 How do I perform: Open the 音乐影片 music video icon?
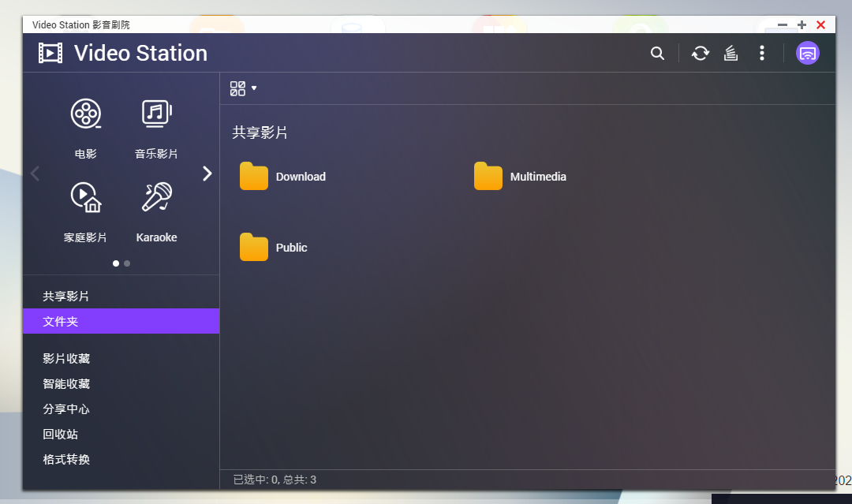coord(156,114)
